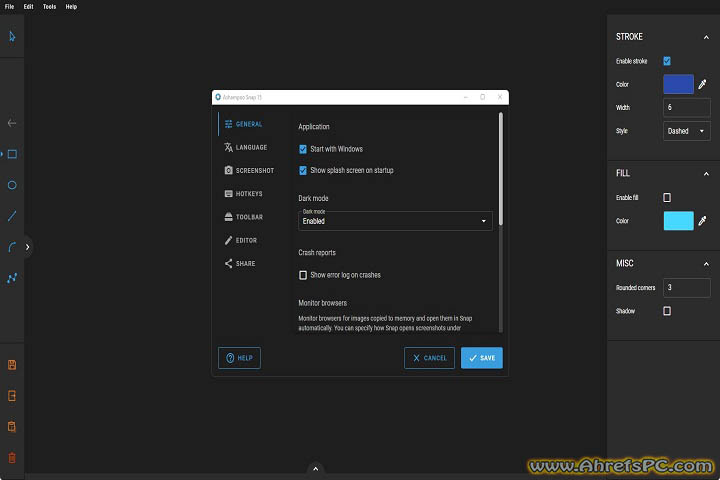This screenshot has width=720, height=480.
Task: Uncheck Start with Windows
Action: click(x=303, y=149)
